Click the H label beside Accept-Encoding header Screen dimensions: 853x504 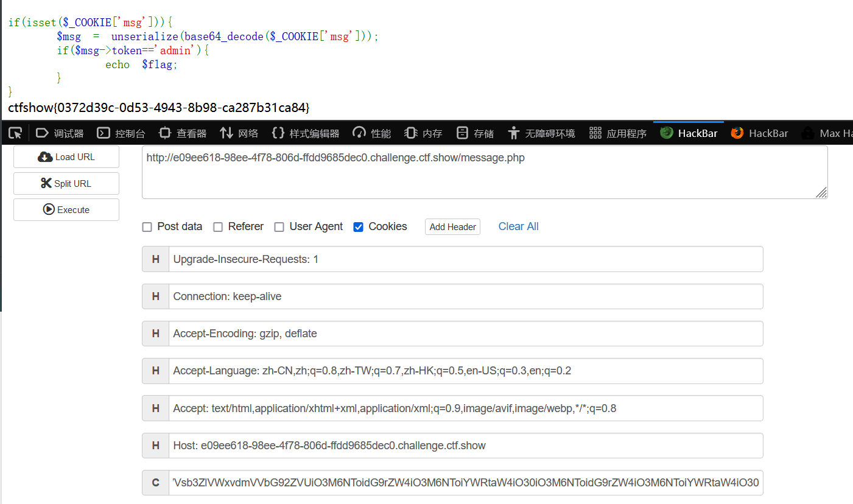(x=156, y=334)
